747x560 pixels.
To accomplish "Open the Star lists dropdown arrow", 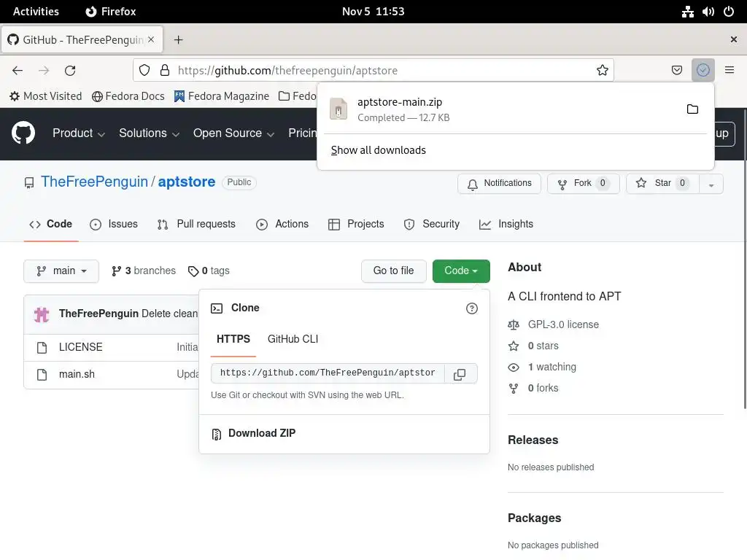I will coord(711,184).
